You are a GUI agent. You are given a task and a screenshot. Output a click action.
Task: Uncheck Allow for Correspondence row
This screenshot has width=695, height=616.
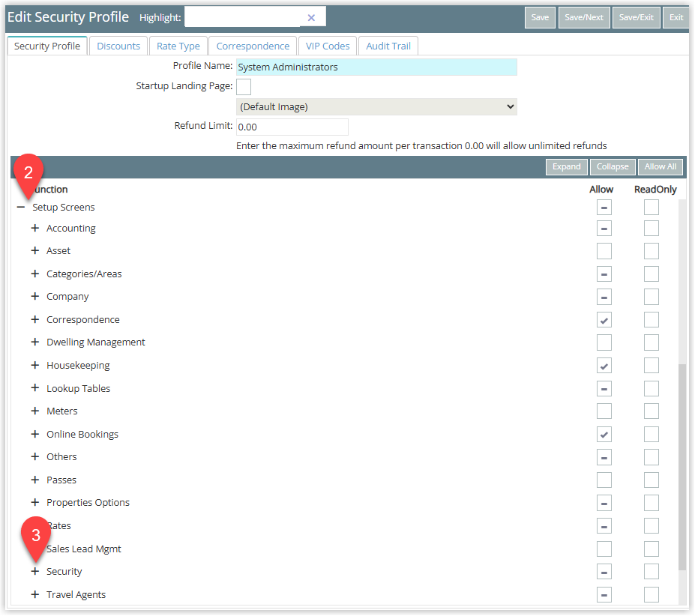tap(604, 320)
